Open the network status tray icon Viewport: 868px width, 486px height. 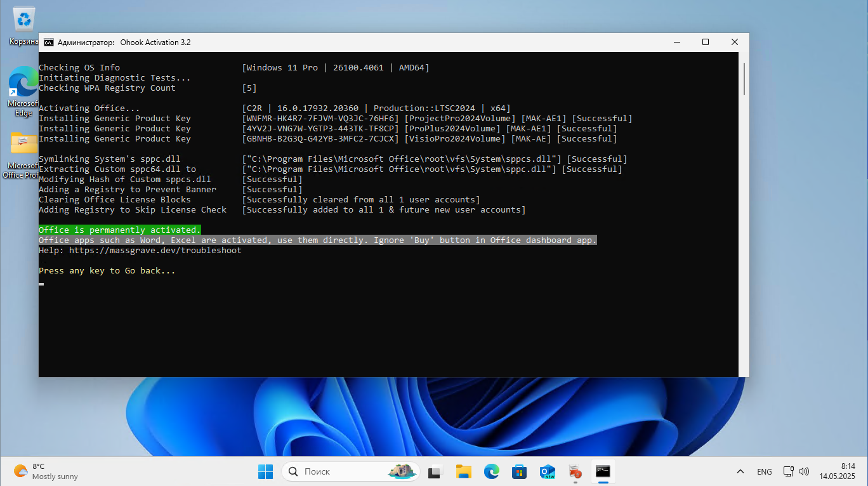click(x=789, y=471)
